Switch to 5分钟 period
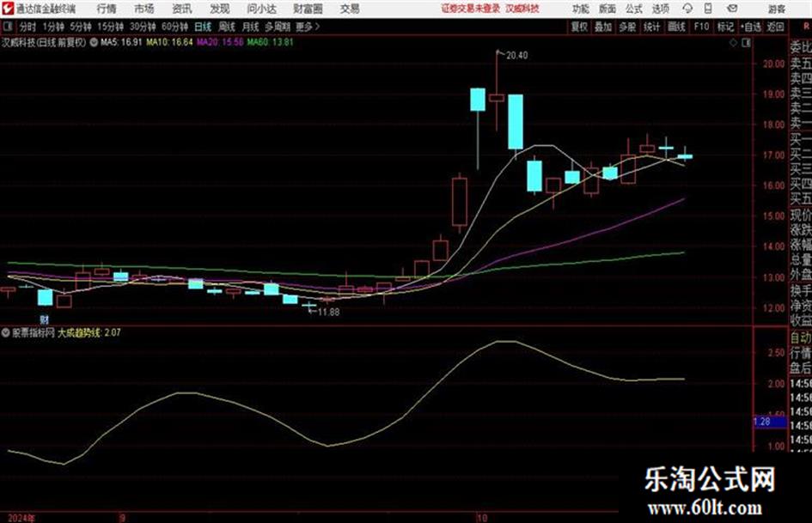Viewport: 812px width, 523px height. 80,27
